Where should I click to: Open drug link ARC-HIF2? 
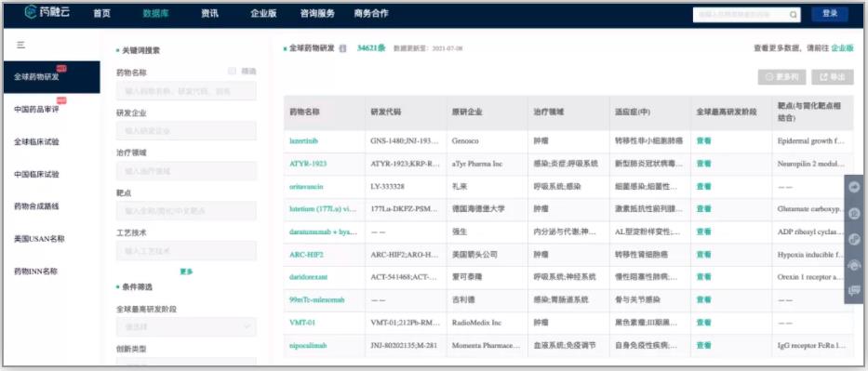pos(306,255)
